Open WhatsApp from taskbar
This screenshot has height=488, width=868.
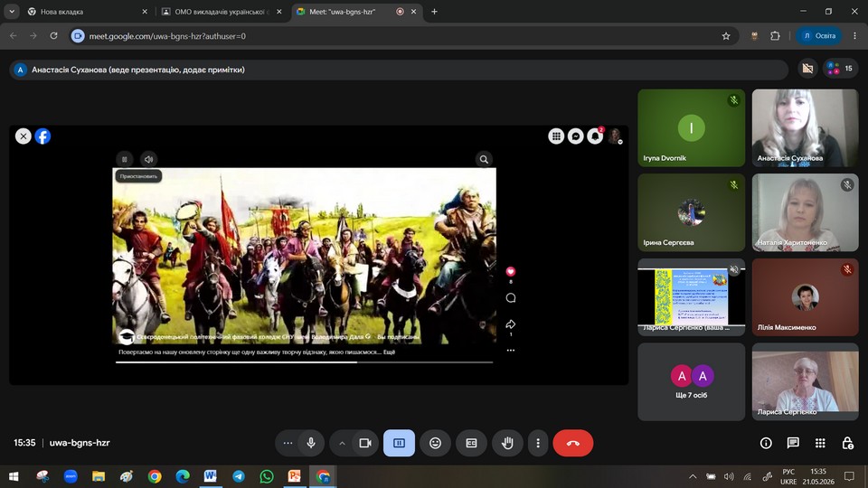pos(267,476)
